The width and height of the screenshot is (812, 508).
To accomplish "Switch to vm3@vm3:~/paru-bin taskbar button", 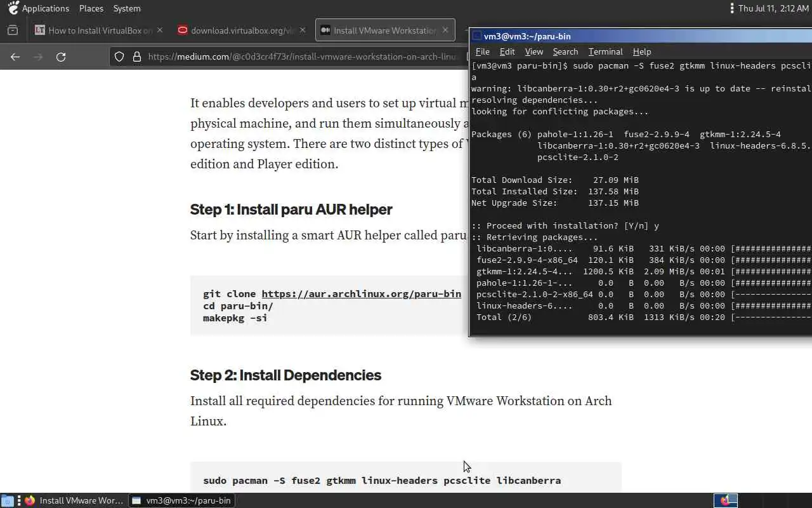I will [x=182, y=500].
